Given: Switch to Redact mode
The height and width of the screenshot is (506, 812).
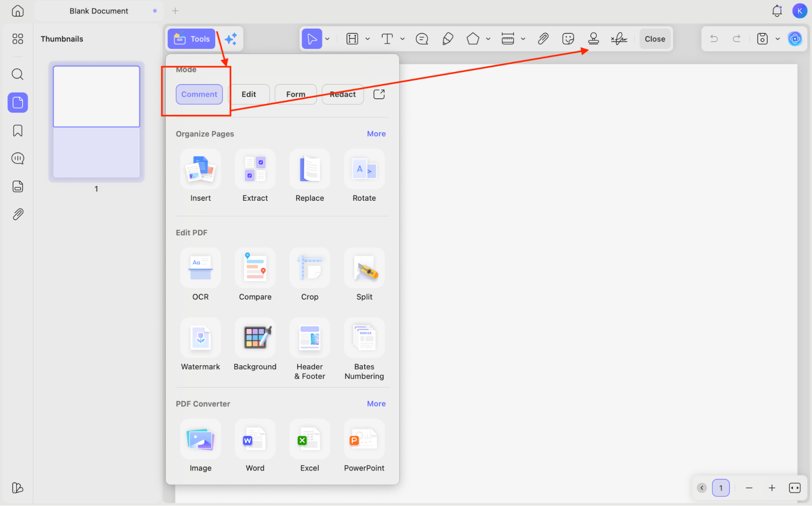Looking at the screenshot, I should [342, 94].
